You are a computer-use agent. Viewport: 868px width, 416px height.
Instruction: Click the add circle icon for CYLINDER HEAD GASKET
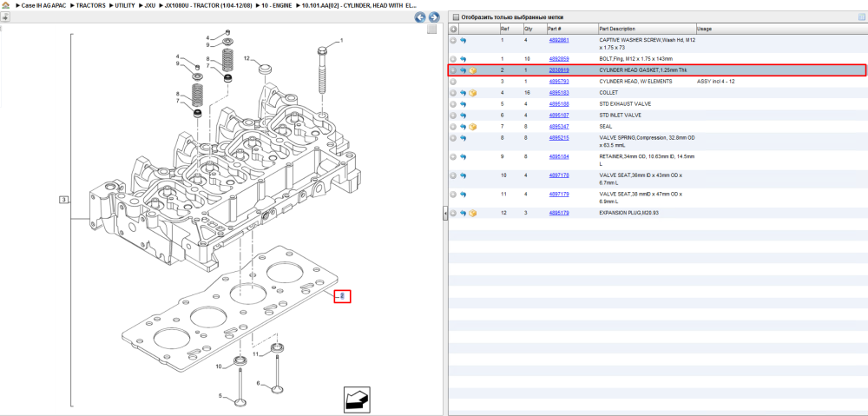(453, 70)
